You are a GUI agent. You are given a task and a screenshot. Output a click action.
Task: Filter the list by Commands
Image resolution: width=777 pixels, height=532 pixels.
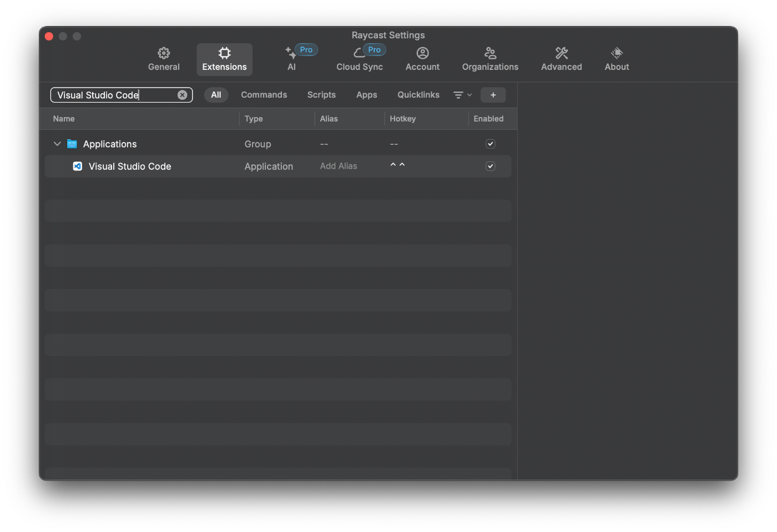264,95
